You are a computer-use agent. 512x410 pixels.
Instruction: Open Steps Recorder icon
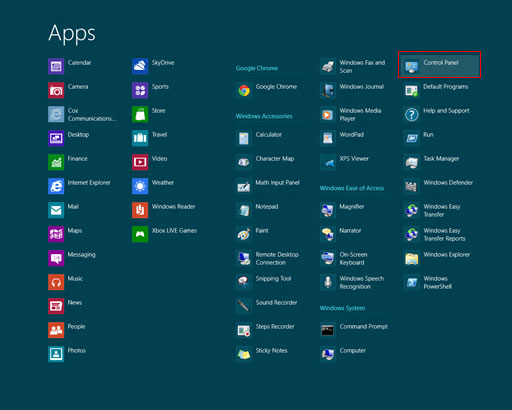click(x=244, y=330)
